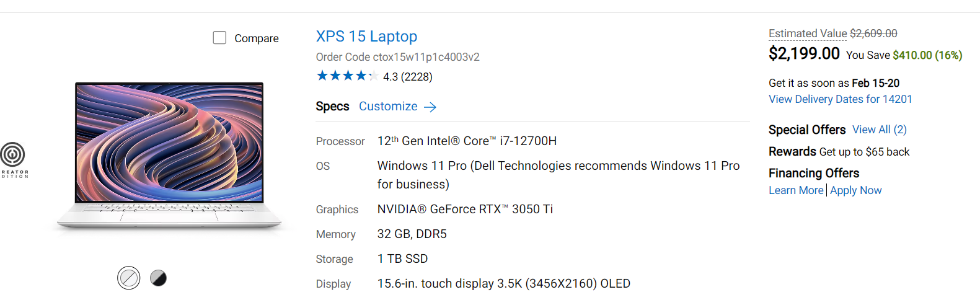This screenshot has height=305, width=980.
Task: Open the XPS 15 Laptop title link
Action: click(366, 37)
